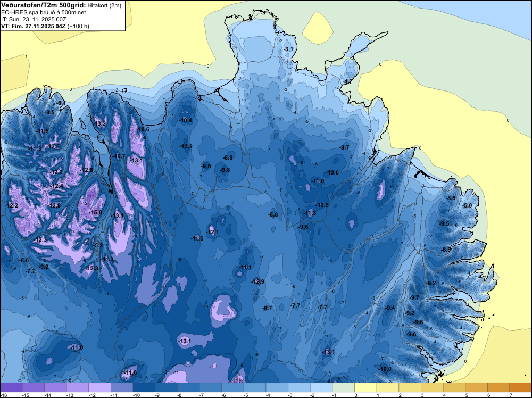The width and height of the screenshot is (532, 398).
Task: Click the 'Hitakort (2m)' label
Action: coord(104,5)
